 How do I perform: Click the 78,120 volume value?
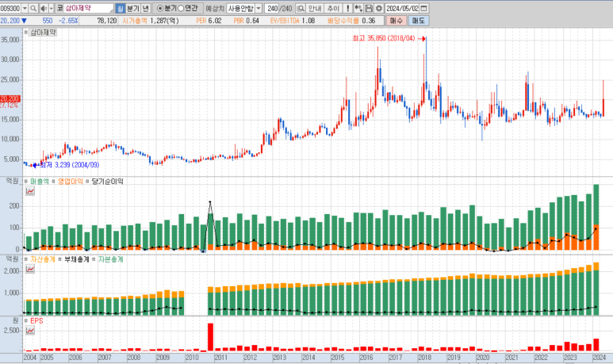pyautogui.click(x=107, y=21)
